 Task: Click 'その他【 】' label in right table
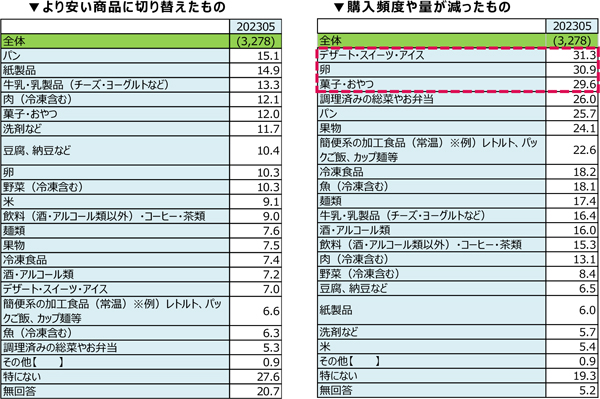[350, 361]
